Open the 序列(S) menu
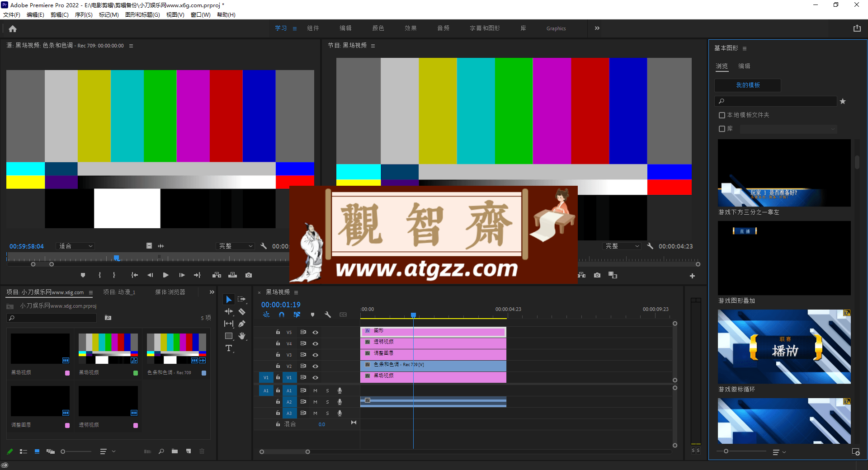 pyautogui.click(x=84, y=14)
